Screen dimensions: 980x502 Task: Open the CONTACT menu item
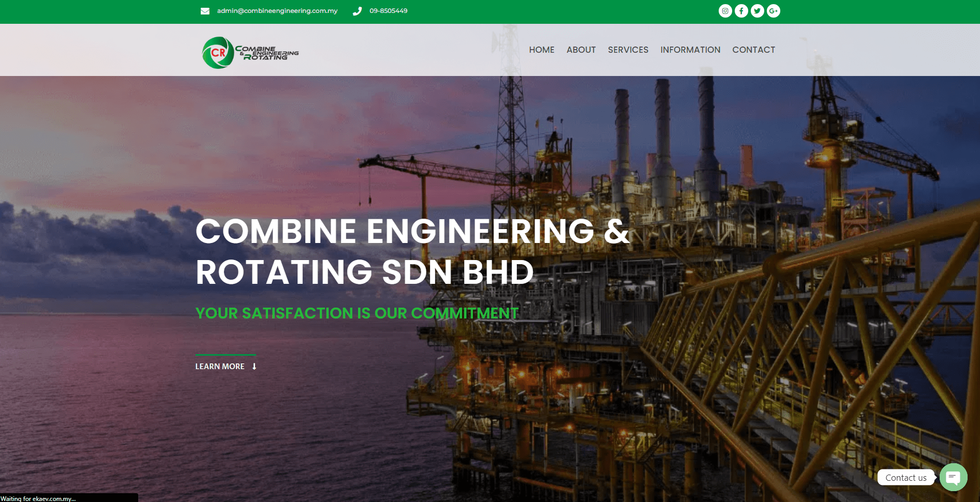pyautogui.click(x=753, y=50)
